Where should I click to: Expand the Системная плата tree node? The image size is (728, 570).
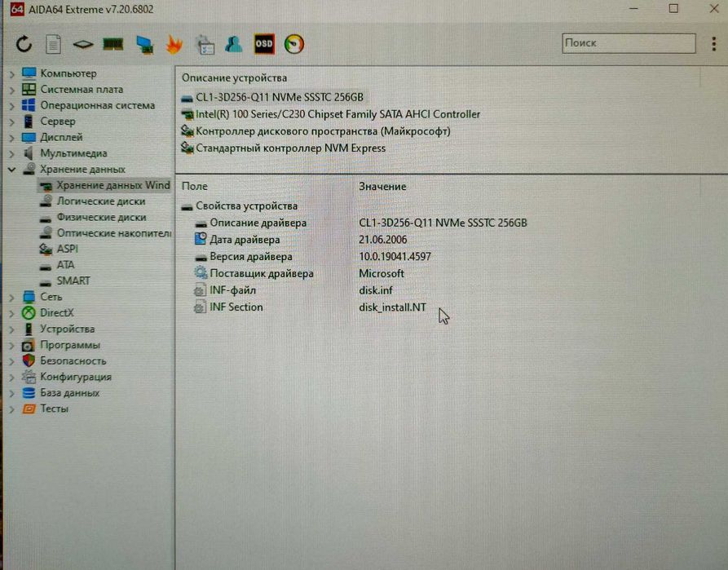(12, 90)
